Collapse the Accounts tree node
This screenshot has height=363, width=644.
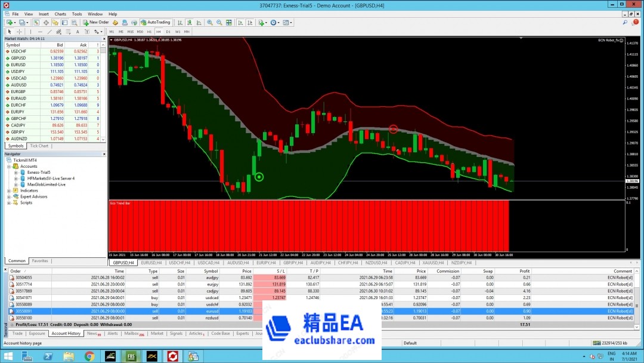[x=8, y=167]
